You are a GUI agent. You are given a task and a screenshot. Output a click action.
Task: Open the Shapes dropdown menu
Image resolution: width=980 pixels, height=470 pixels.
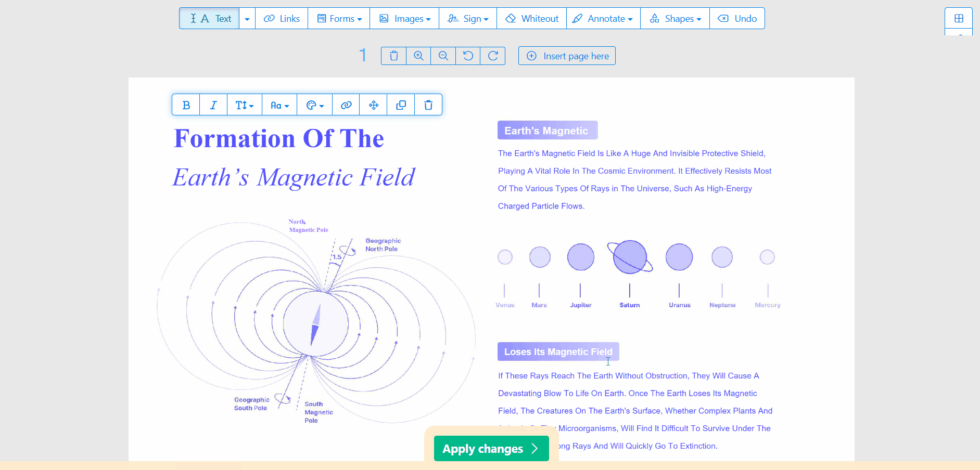click(x=675, y=19)
